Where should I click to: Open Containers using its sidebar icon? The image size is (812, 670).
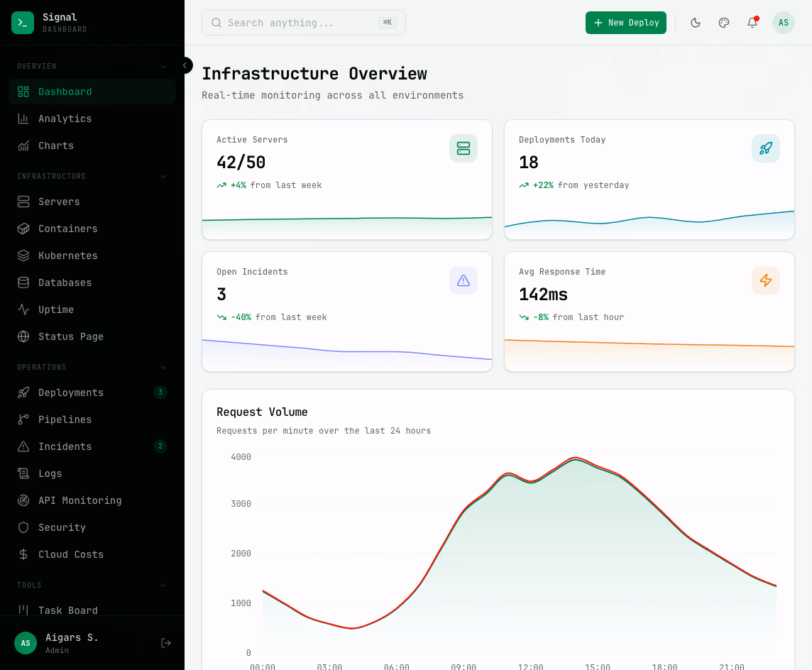(23, 229)
